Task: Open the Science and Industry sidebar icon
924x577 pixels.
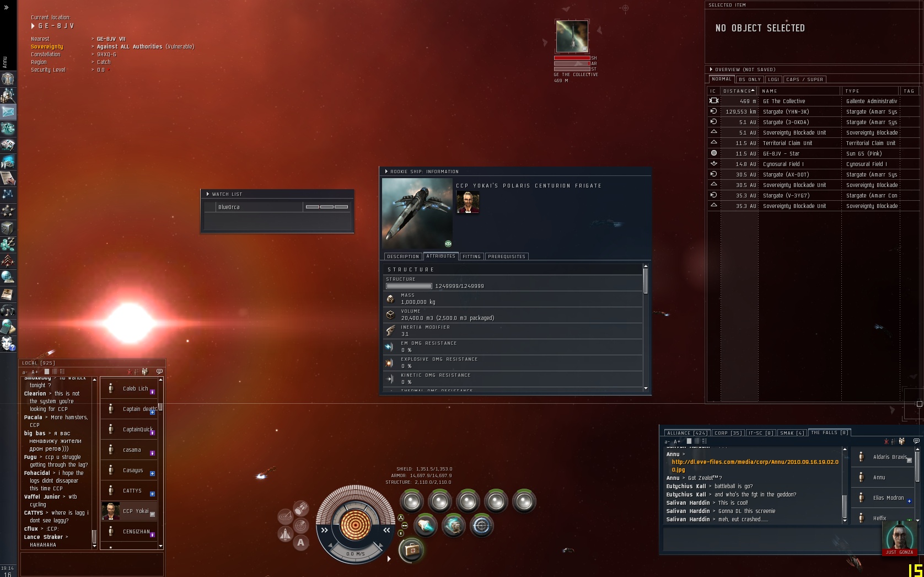Action: tap(8, 162)
